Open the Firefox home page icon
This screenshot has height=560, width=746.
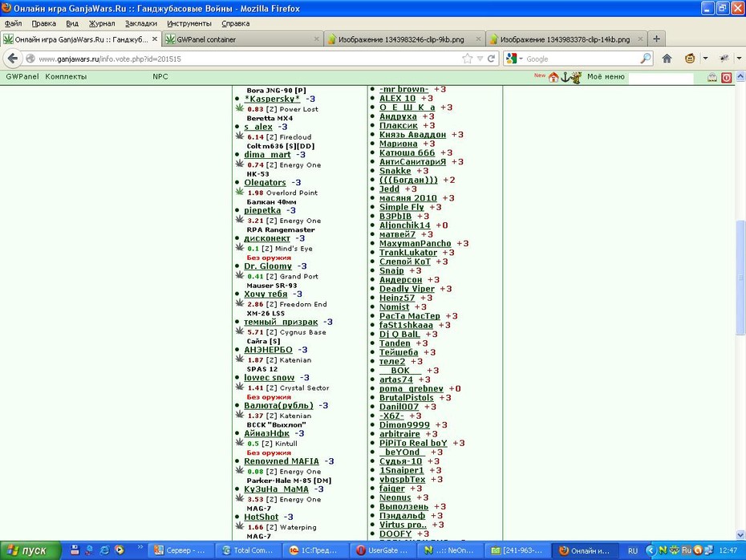[667, 59]
